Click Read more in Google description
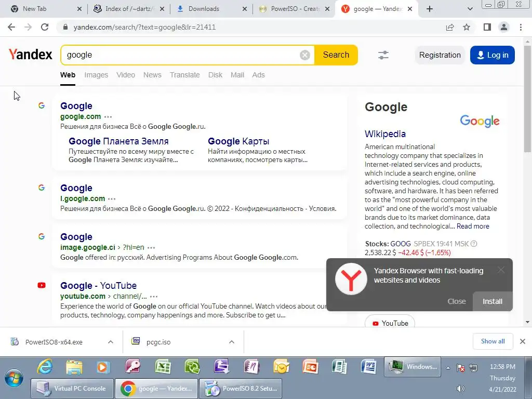The height and width of the screenshot is (399, 532). pyautogui.click(x=473, y=227)
